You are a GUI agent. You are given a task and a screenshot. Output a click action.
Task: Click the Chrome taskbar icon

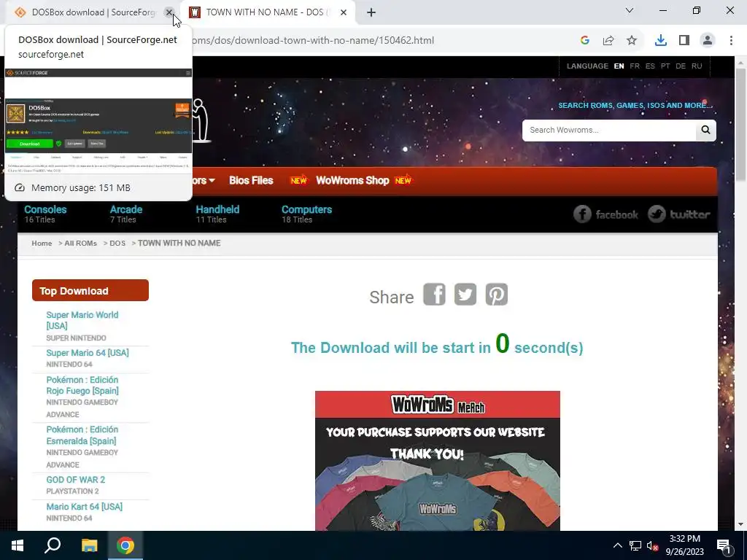(x=125, y=545)
